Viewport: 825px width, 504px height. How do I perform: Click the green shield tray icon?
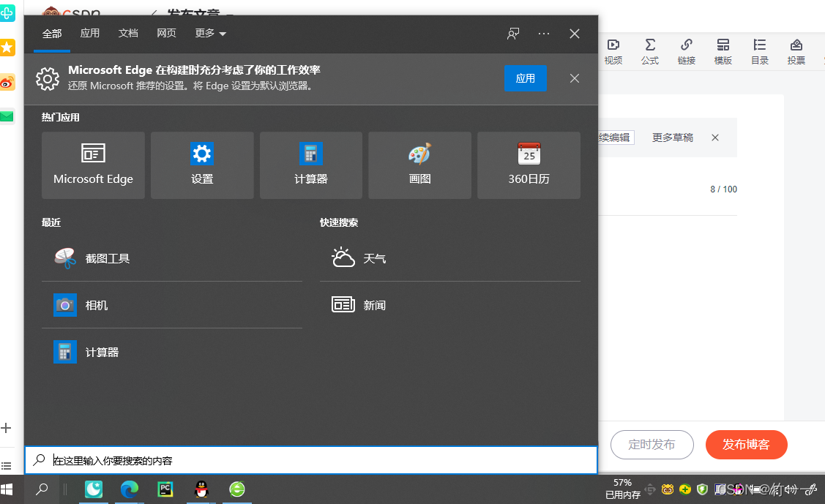702,490
